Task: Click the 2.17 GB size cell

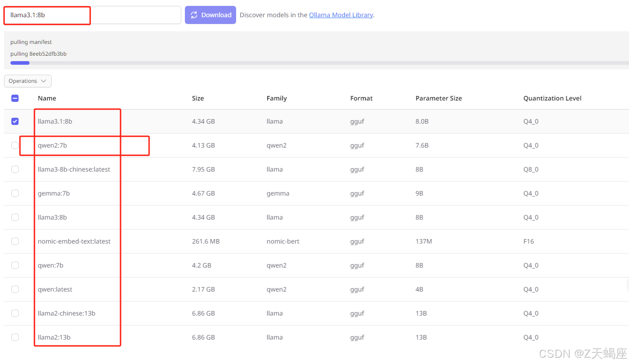Action: pos(203,289)
